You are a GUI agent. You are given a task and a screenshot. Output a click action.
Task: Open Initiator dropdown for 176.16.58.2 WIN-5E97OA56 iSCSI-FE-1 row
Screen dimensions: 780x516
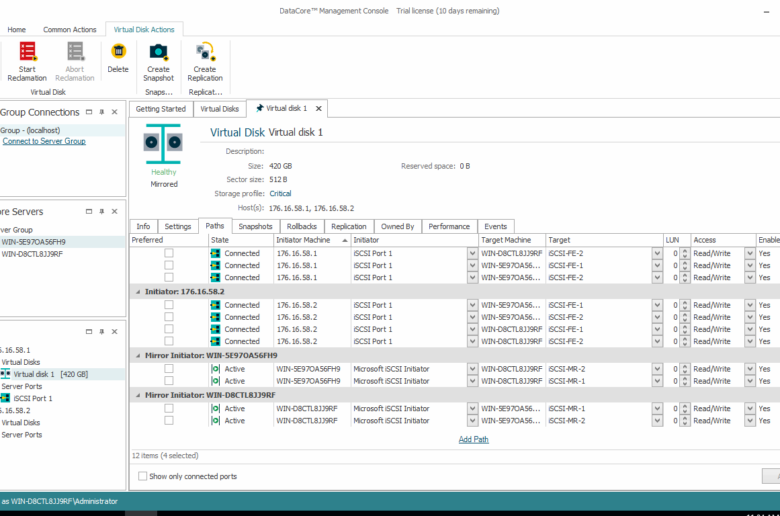[x=472, y=305]
